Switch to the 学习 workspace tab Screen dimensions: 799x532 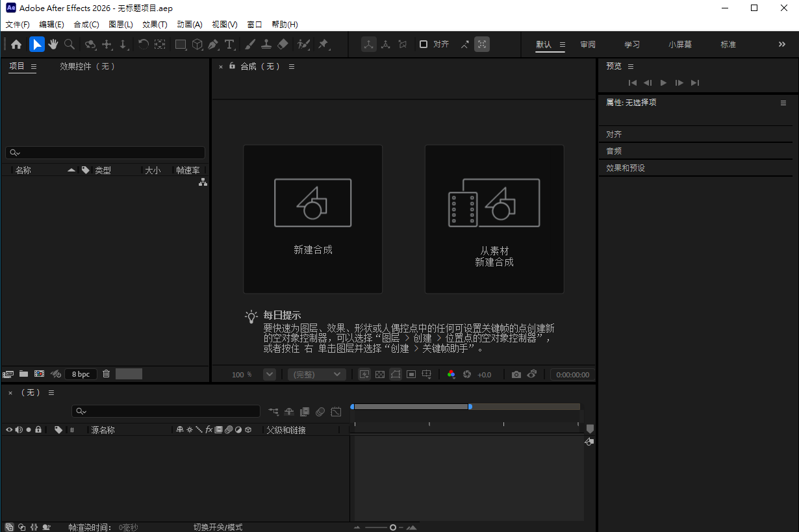tap(631, 44)
